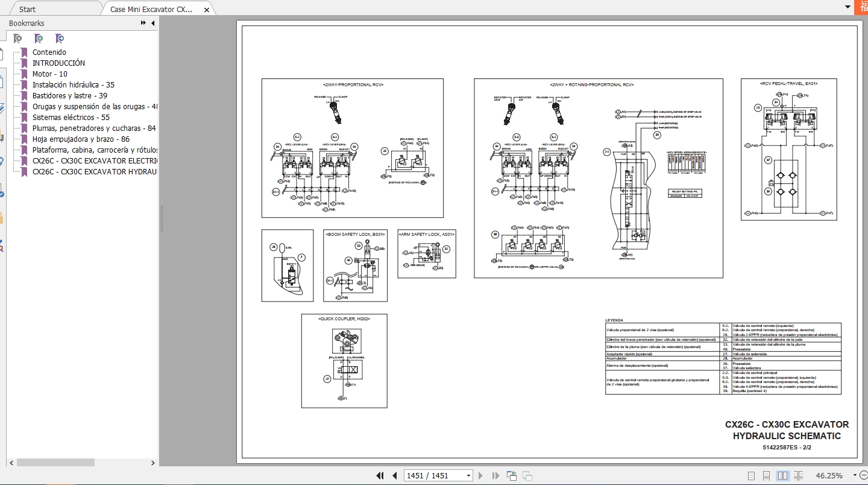This screenshot has width=868, height=485.
Task: Click the right arrow of the Bookmarks scrollbar
Action: point(153,463)
